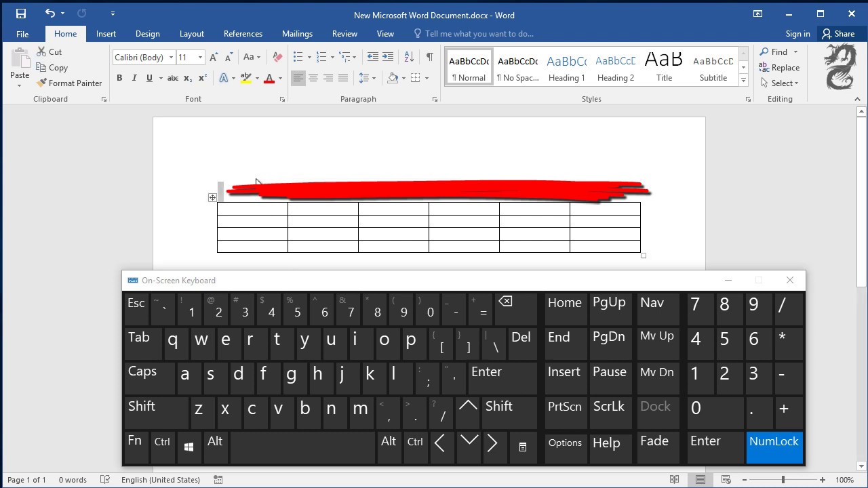Toggle the NumLock key on keyboard
The height and width of the screenshot is (488, 868).
coord(774,447)
